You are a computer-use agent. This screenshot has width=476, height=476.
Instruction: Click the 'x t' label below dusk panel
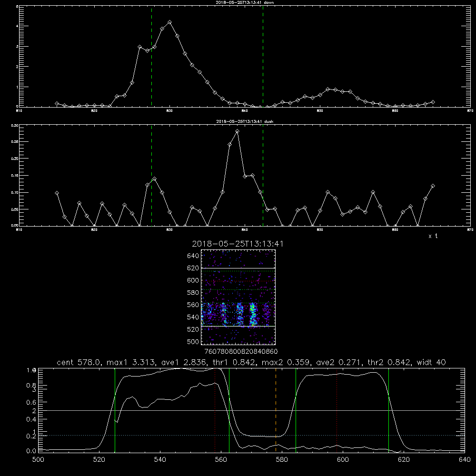(x=433, y=236)
